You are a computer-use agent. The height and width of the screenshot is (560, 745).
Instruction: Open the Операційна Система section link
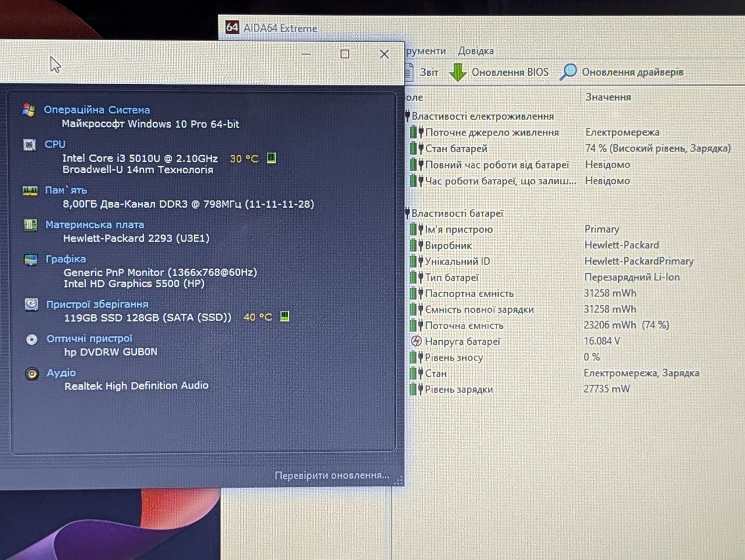click(97, 110)
